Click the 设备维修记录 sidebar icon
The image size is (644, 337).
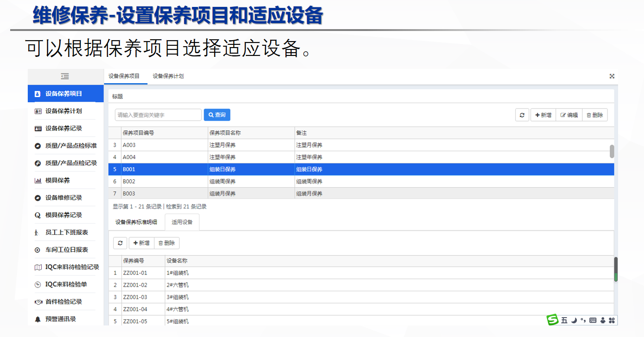[x=38, y=198]
